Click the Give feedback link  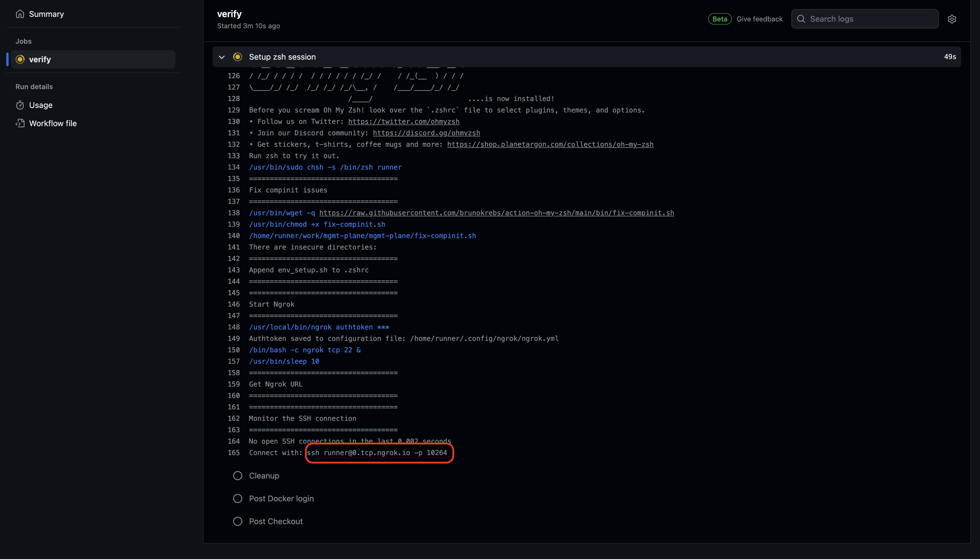(759, 19)
